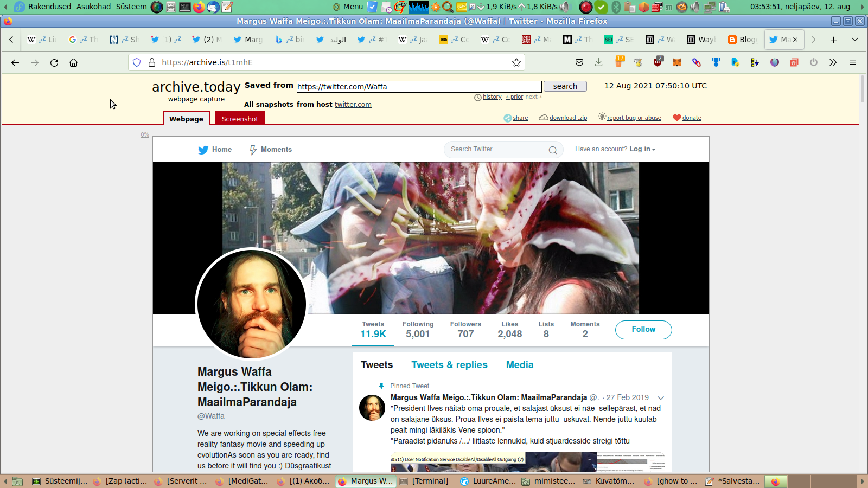Click Twitter Home bird icon

click(x=203, y=150)
